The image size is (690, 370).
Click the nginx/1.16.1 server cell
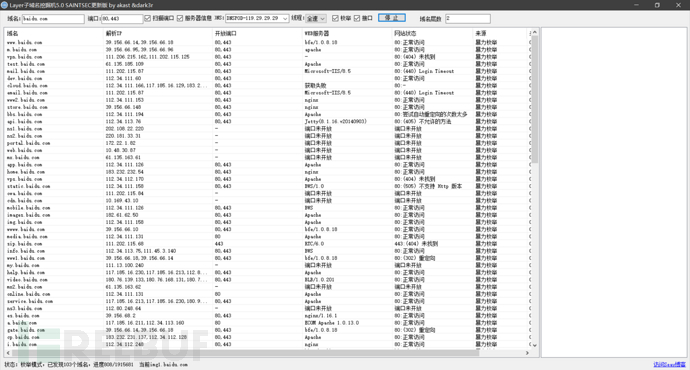[320, 315]
